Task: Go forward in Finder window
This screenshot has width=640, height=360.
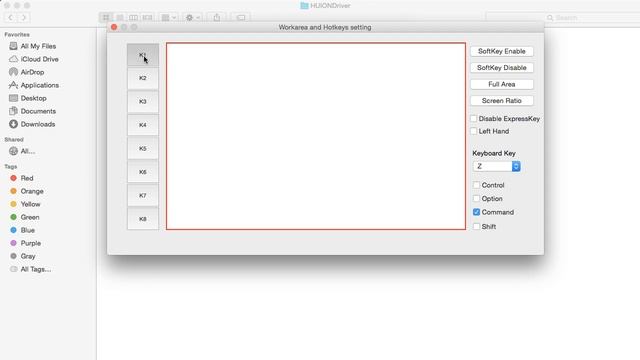Action: (x=24, y=18)
